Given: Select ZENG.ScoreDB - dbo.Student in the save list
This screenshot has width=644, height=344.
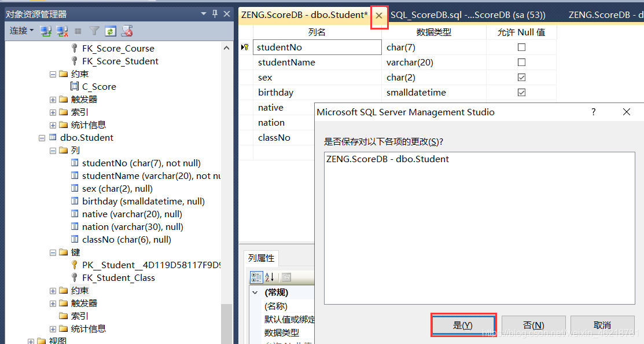Looking at the screenshot, I should 387,159.
